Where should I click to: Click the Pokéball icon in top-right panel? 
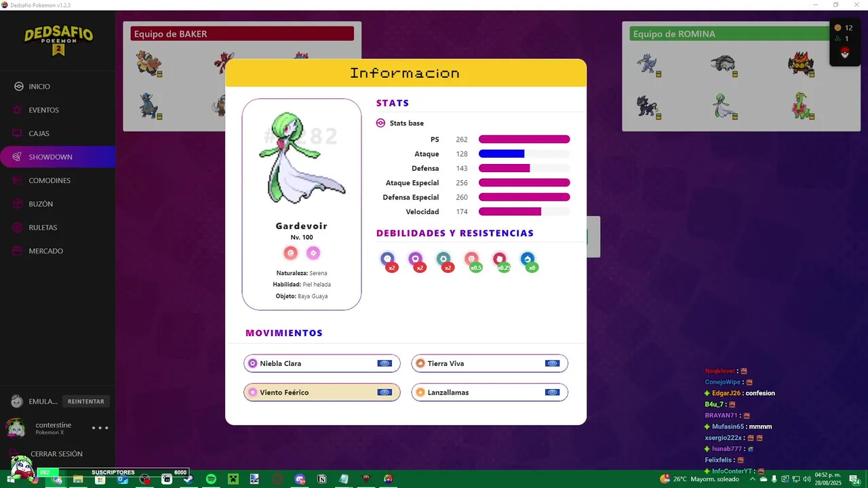pos(844,54)
